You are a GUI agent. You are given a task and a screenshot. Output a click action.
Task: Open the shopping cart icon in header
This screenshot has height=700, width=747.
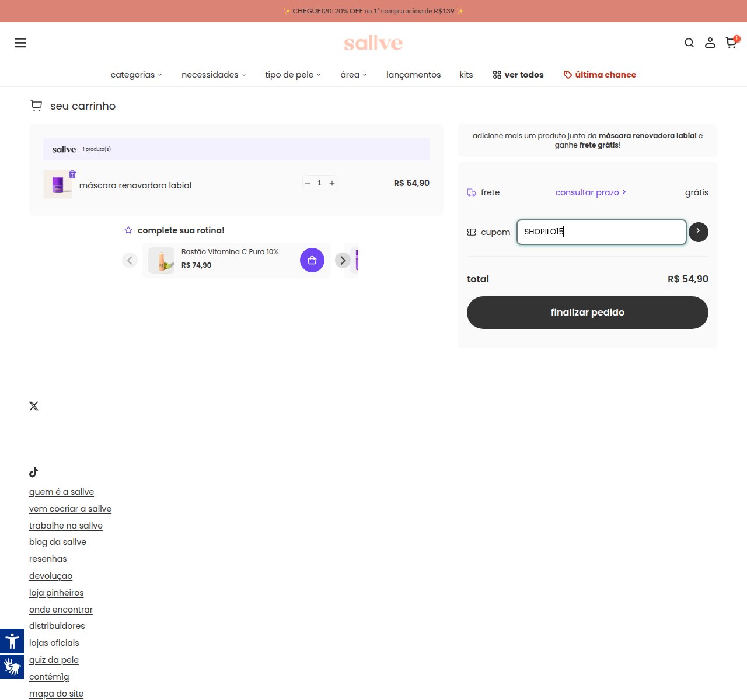point(731,43)
